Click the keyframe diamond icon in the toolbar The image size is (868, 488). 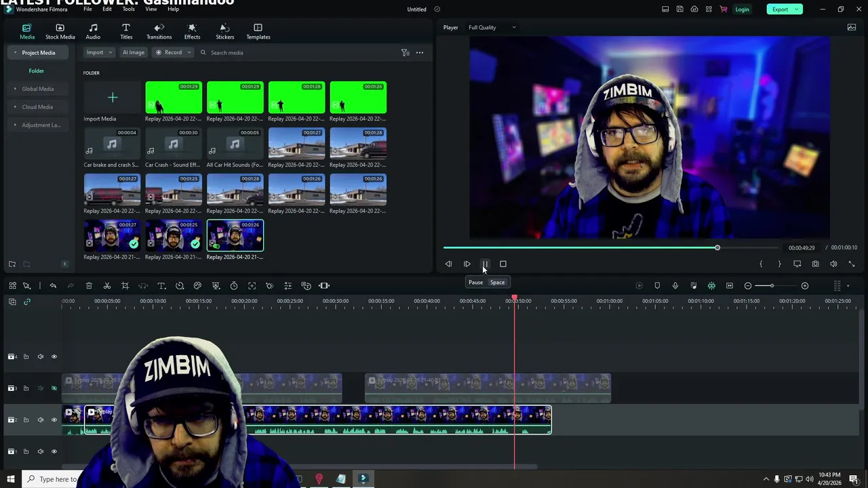click(270, 286)
